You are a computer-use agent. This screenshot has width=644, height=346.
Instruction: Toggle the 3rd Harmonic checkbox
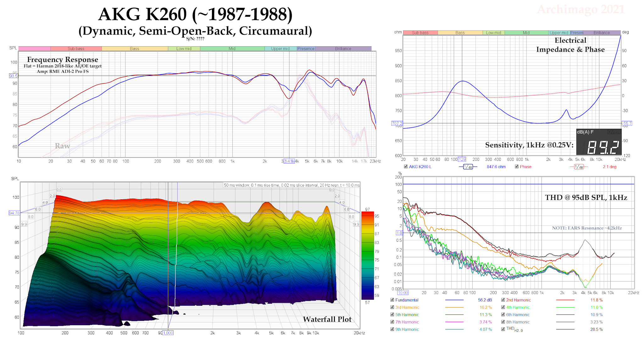coord(392,307)
